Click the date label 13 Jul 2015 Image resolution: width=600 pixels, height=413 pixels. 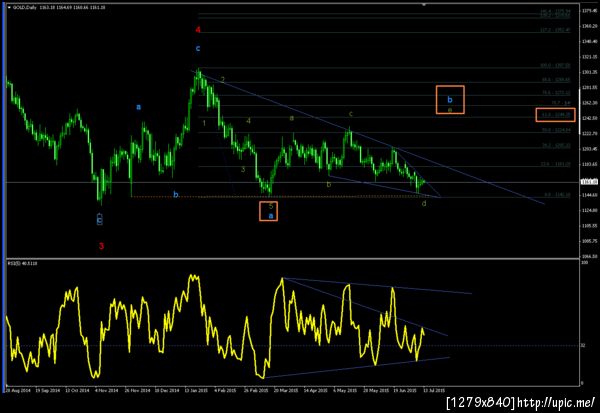point(434,390)
